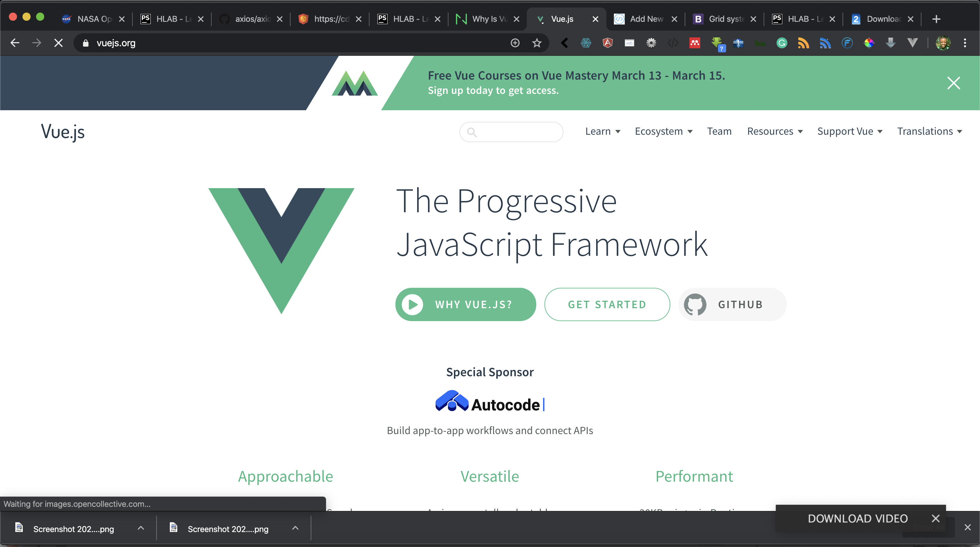The width and height of the screenshot is (980, 547).
Task: Open the color wheel picker extension
Action: (868, 43)
